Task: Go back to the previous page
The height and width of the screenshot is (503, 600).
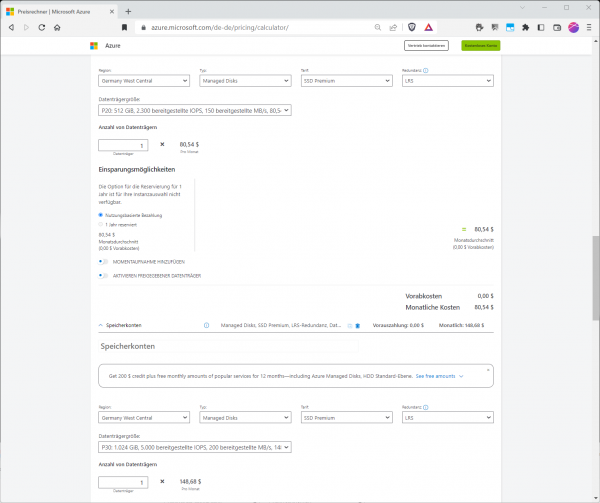Action: (x=11, y=28)
